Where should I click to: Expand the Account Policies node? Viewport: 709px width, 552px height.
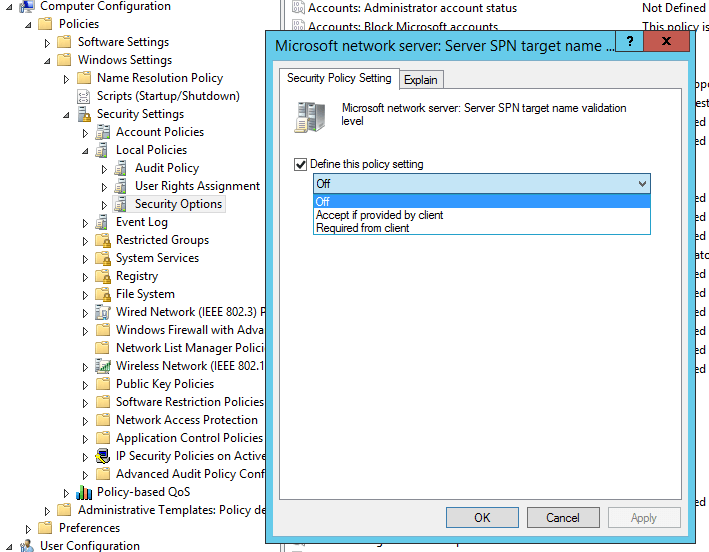85,133
